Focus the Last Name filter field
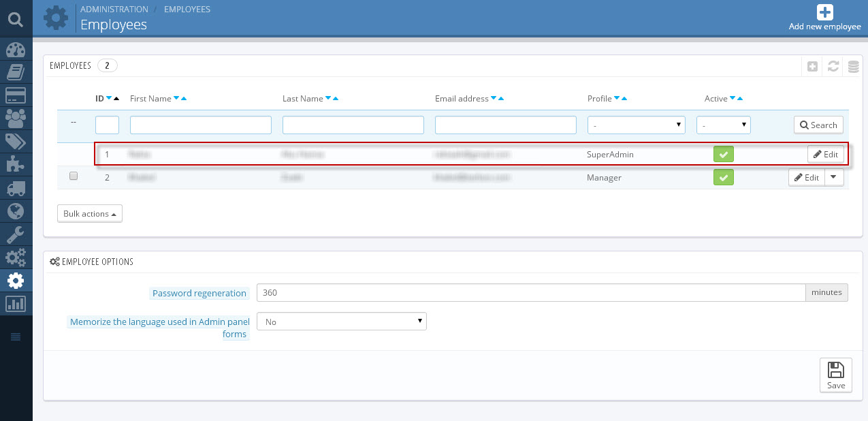 click(353, 125)
